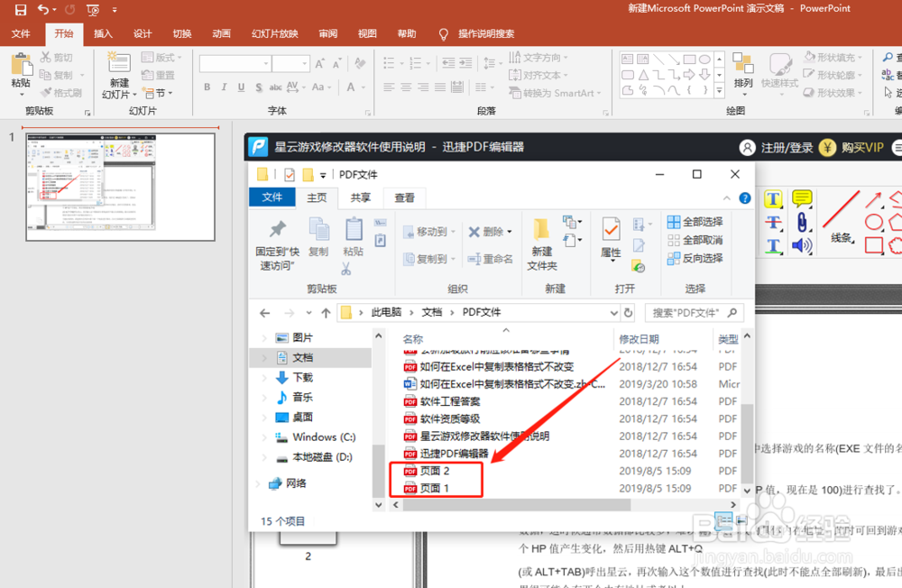This screenshot has width=902, height=588.
Task: Click the paperclip attachment icon in PDF editor
Action: click(x=802, y=222)
